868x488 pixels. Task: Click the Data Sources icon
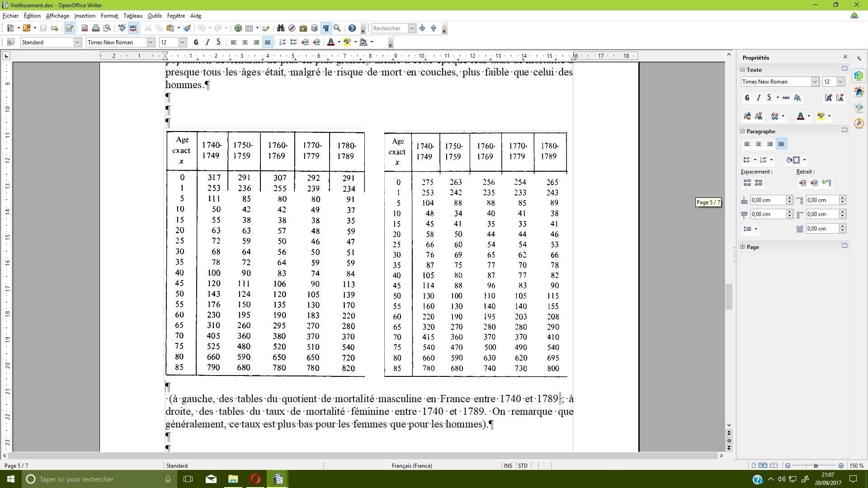(315, 28)
